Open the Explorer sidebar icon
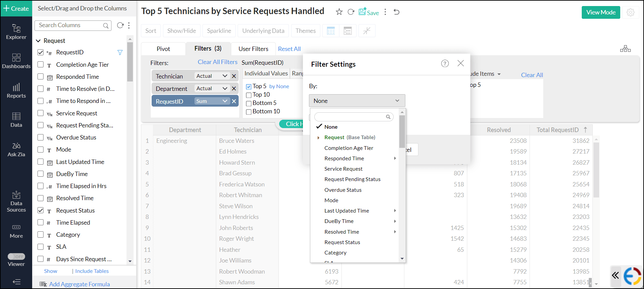The width and height of the screenshot is (644, 289). click(x=16, y=32)
